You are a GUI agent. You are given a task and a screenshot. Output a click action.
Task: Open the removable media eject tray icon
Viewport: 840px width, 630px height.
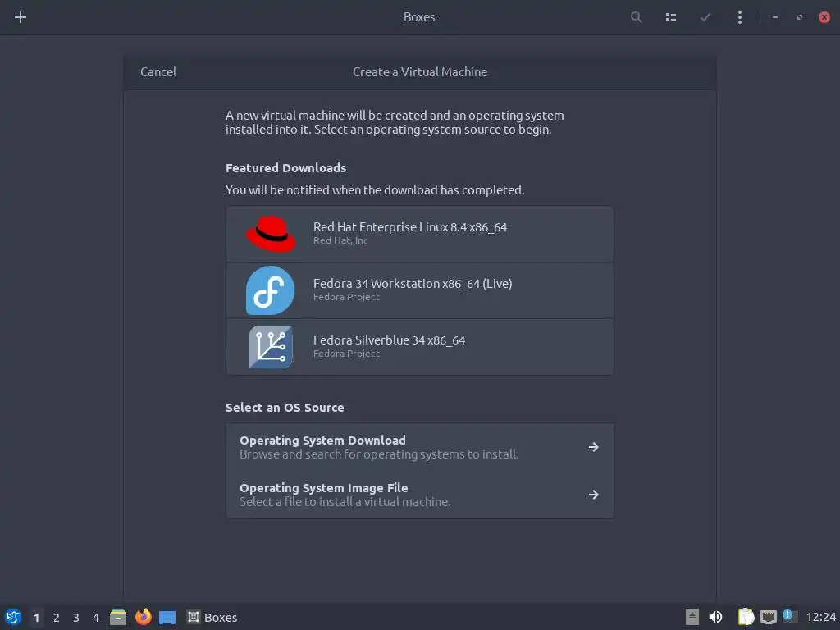[692, 617]
